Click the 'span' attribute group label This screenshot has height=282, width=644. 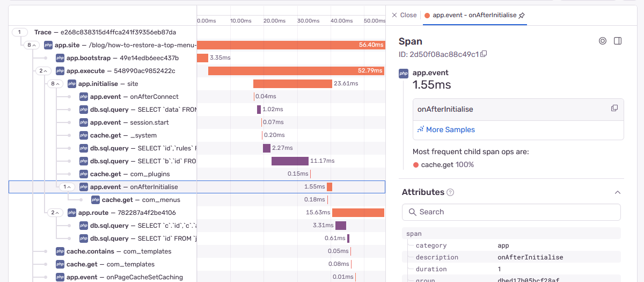pyautogui.click(x=414, y=234)
